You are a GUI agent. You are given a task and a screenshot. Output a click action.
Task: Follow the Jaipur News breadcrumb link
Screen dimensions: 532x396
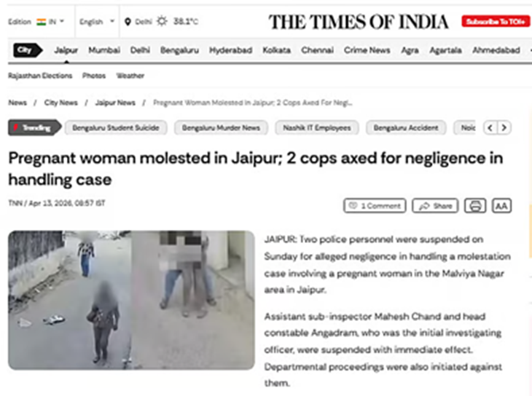pos(115,103)
